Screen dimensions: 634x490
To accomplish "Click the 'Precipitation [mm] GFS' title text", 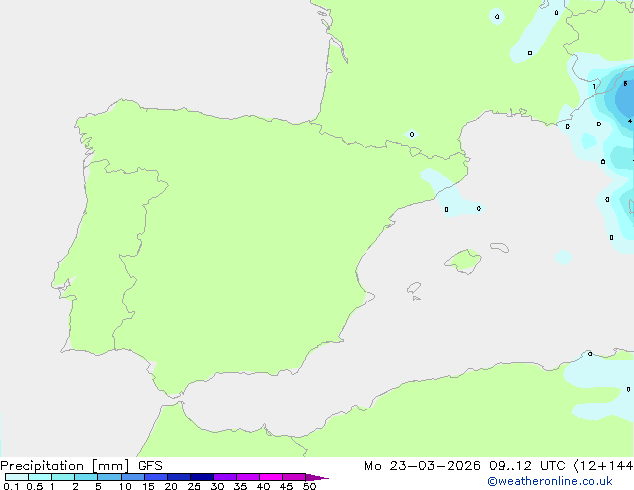I will pos(81,466).
